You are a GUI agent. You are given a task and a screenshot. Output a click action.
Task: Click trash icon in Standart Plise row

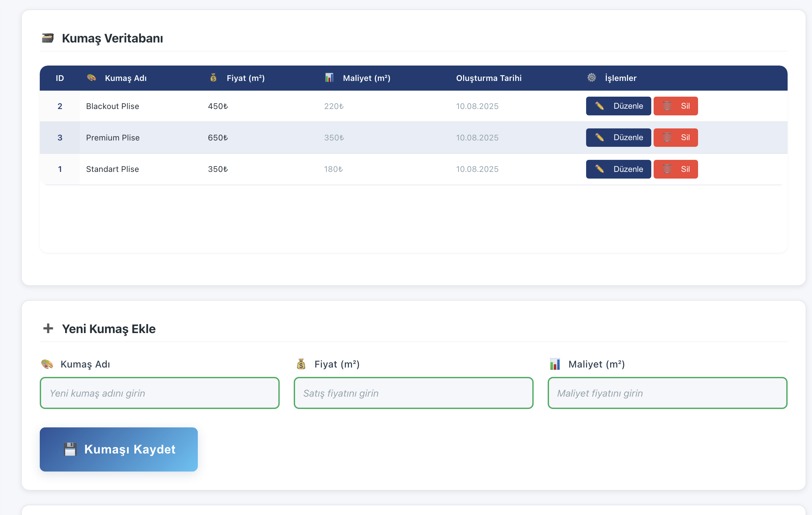click(667, 169)
